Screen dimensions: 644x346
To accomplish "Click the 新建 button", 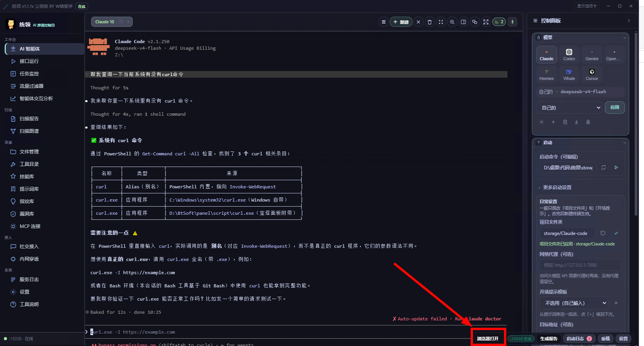I will [401, 22].
